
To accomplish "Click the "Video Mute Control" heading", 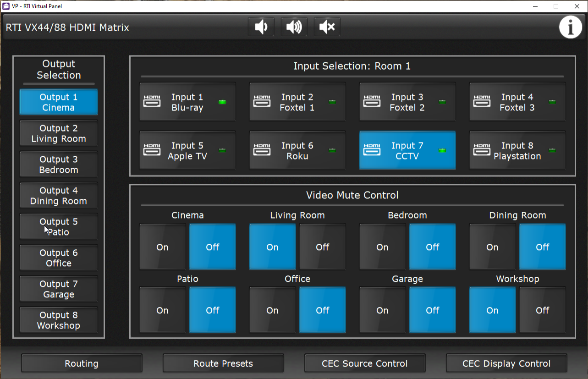I will 352,195.
